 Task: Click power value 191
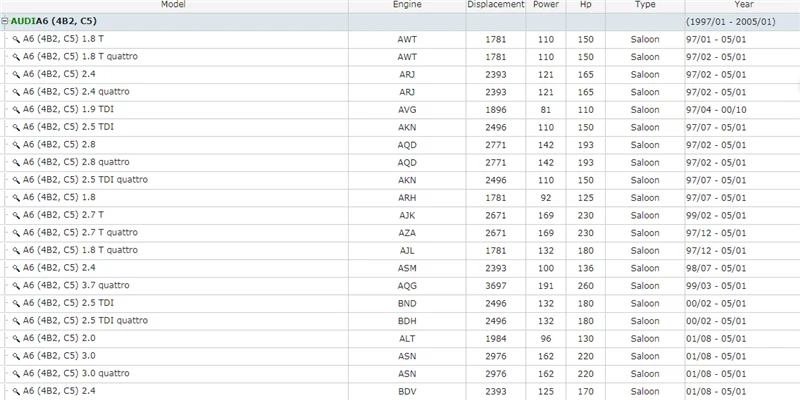[546, 286]
